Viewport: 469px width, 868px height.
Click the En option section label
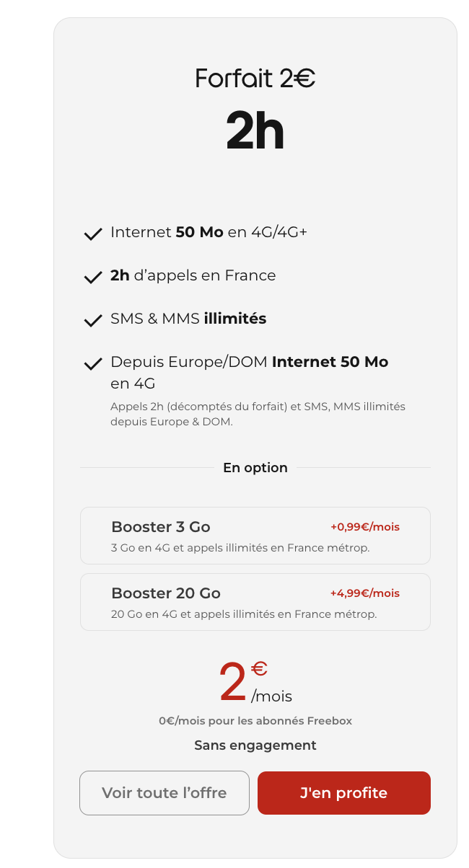click(x=255, y=468)
